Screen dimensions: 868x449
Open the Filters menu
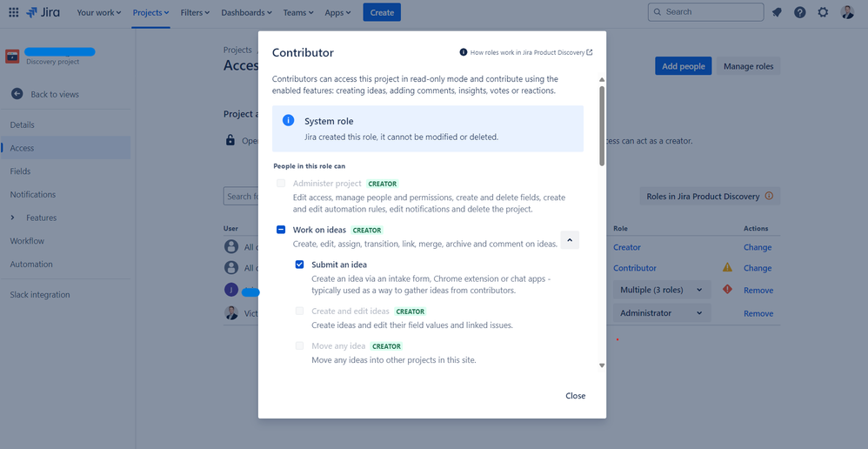pos(195,12)
